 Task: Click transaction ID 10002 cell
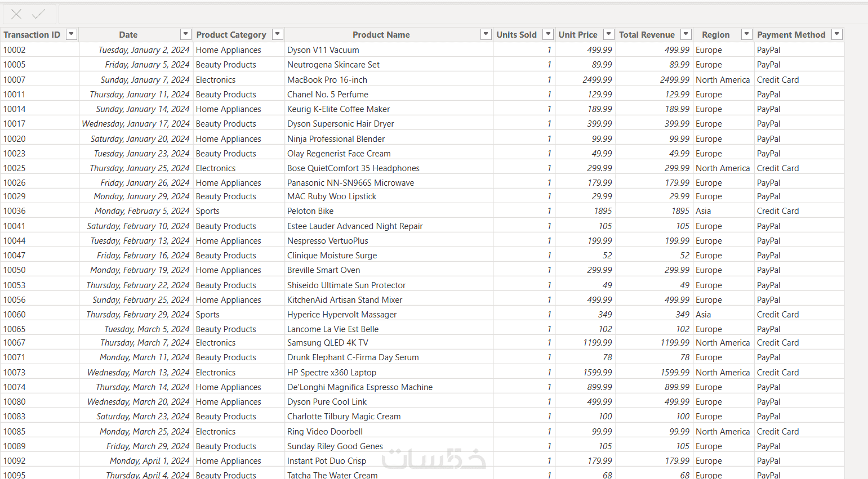coord(40,50)
